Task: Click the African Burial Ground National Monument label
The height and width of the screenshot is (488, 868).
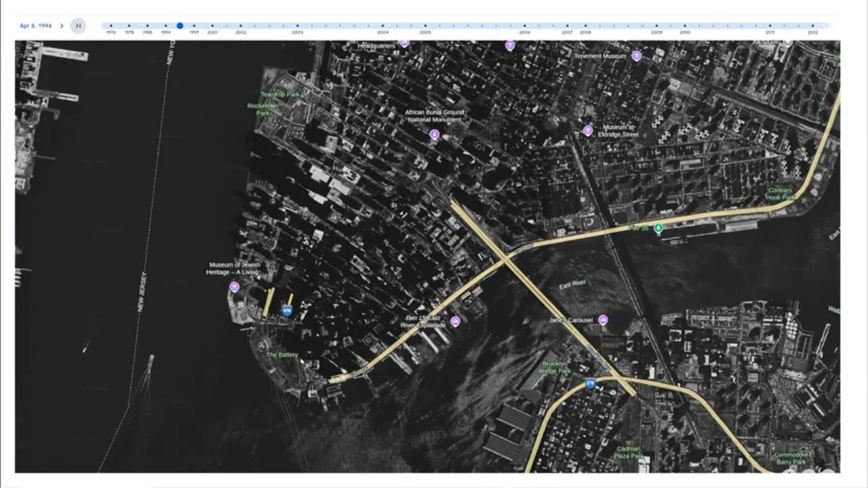Action: tap(435, 116)
